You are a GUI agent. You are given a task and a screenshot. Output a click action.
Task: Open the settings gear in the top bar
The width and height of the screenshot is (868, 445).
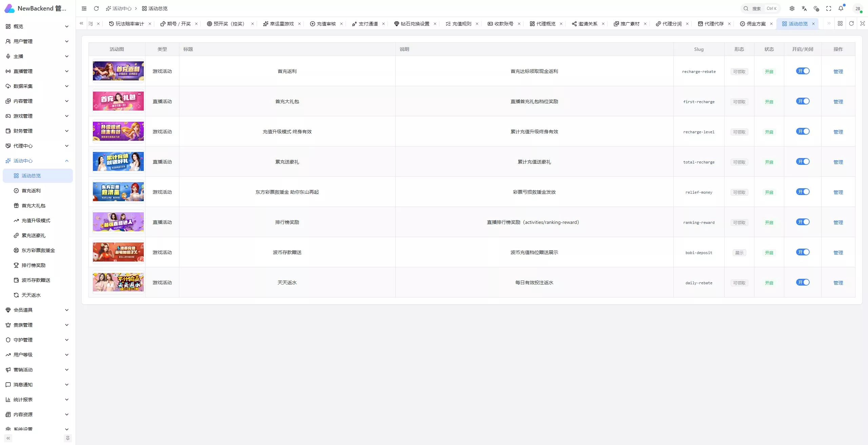click(792, 8)
